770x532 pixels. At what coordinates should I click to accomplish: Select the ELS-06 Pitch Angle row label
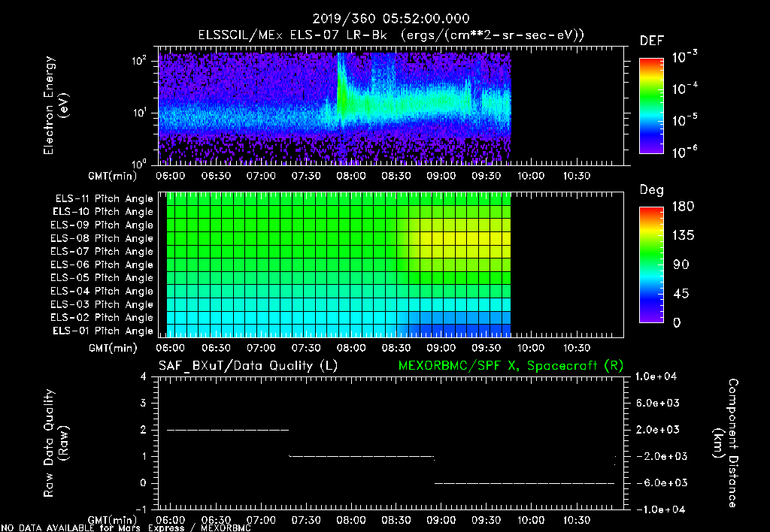click(x=102, y=264)
